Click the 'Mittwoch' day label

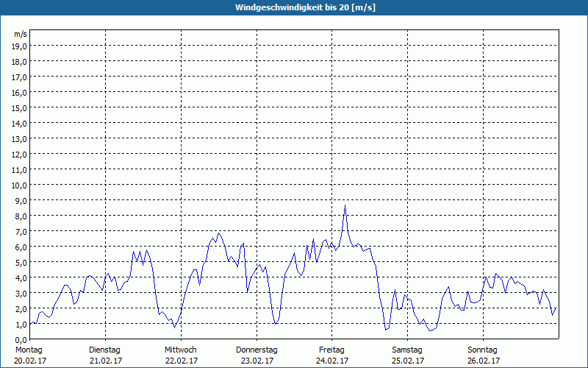181,350
